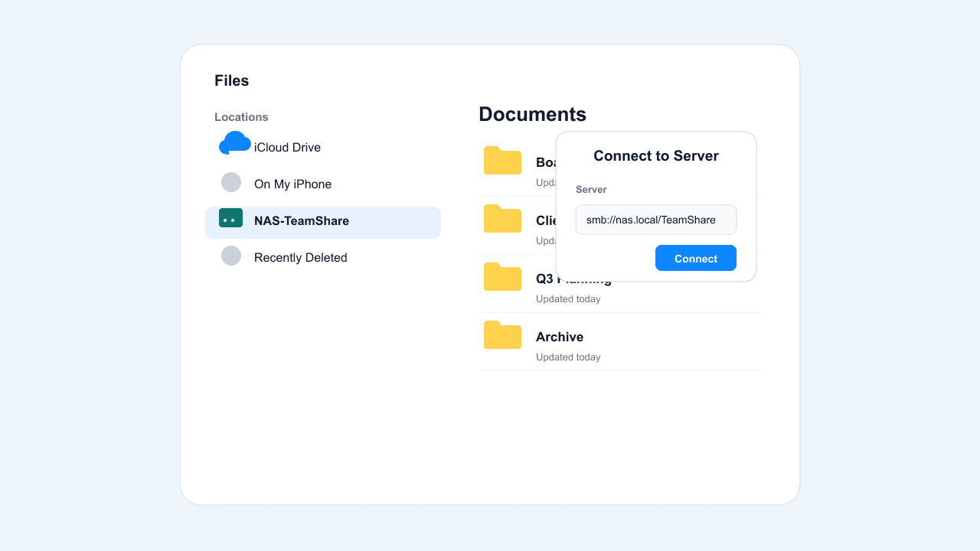980x551 pixels.
Task: Click the Connect to Server heading
Action: click(656, 156)
